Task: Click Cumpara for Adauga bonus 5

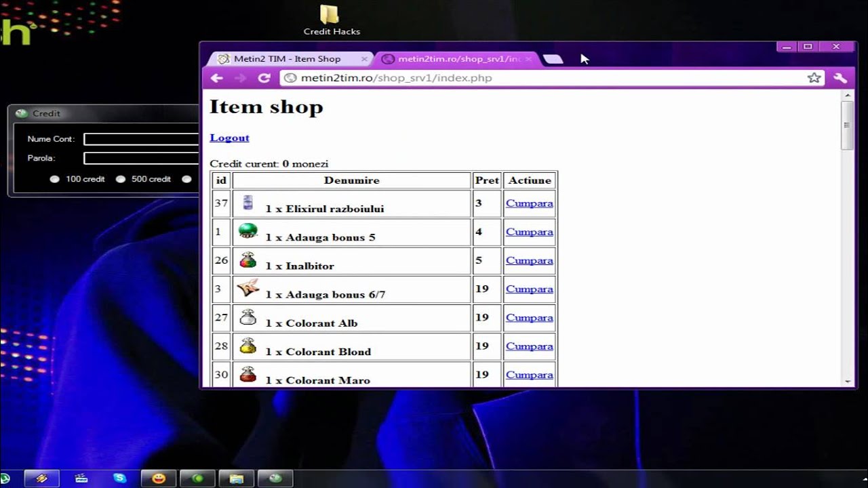Action: pyautogui.click(x=530, y=232)
